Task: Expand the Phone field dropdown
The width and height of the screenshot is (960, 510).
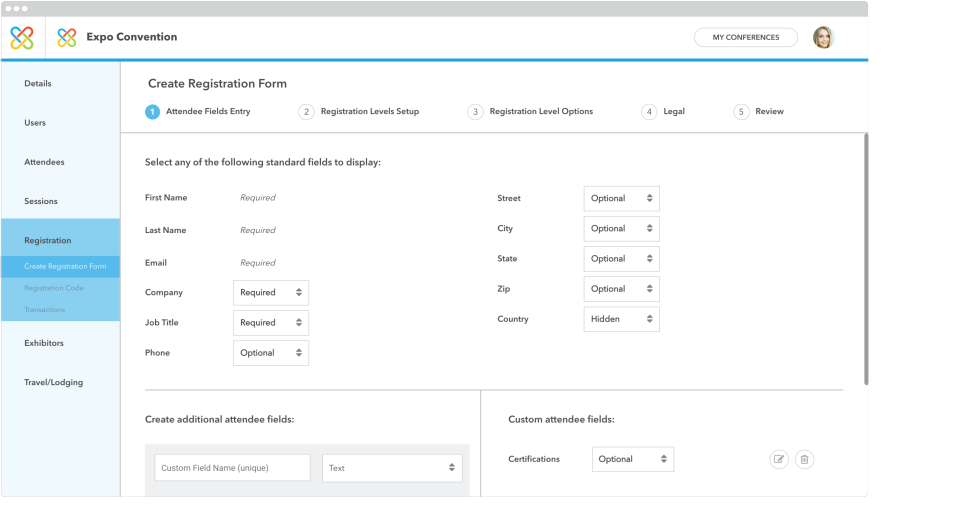Action: click(x=271, y=353)
